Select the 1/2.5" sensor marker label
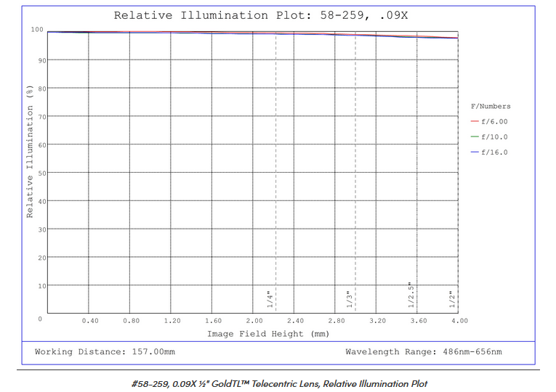Screen dimensions: 556x392 (x=410, y=295)
